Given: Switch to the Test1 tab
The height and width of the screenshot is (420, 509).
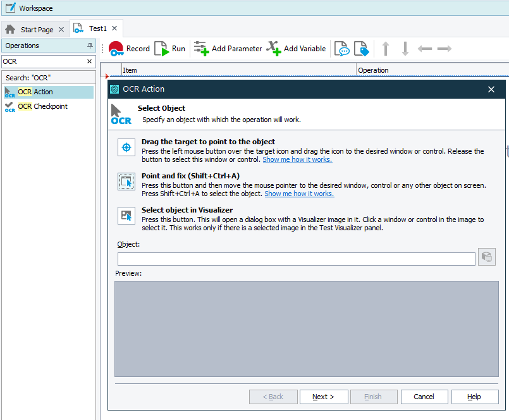Looking at the screenshot, I should (98, 28).
